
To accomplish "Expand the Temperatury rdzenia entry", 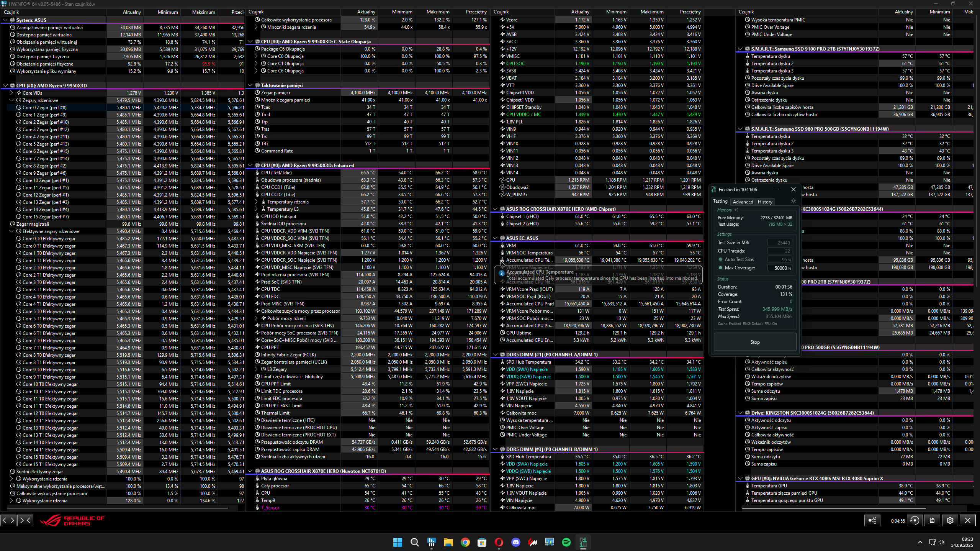I will 256,202.
